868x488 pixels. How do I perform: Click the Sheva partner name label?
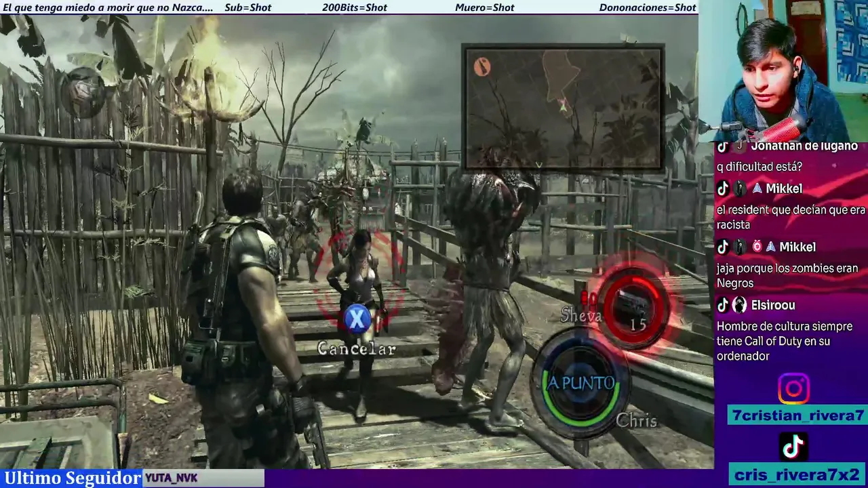[581, 315]
